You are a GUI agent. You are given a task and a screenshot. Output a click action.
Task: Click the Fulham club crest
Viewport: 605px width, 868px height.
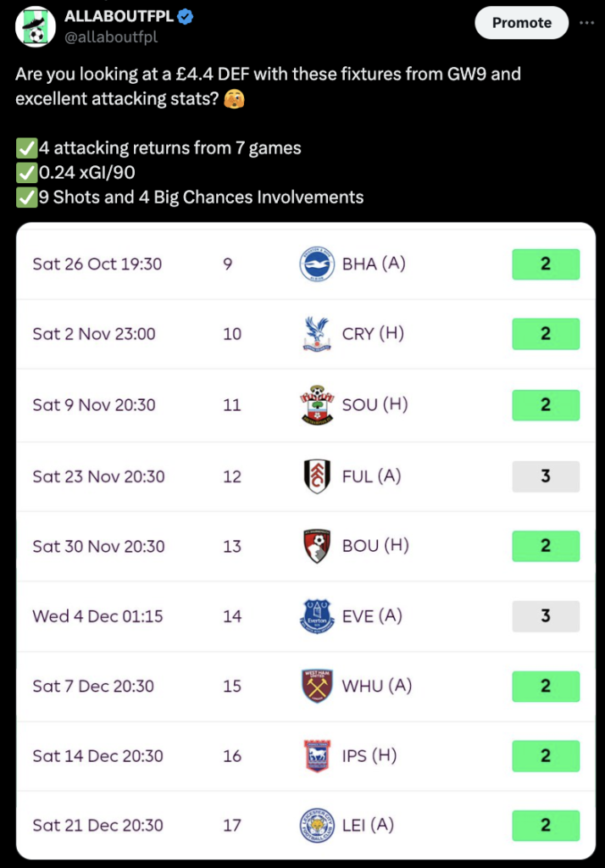(x=317, y=476)
